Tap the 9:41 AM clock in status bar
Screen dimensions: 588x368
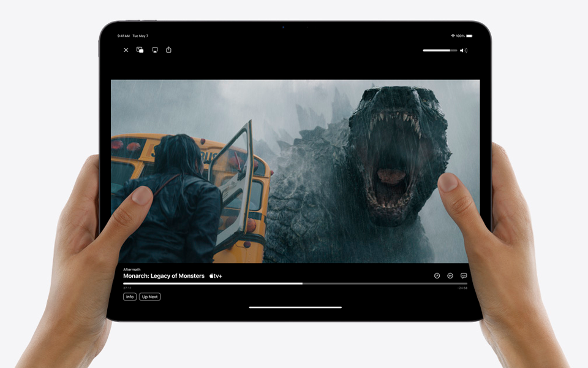coord(123,36)
